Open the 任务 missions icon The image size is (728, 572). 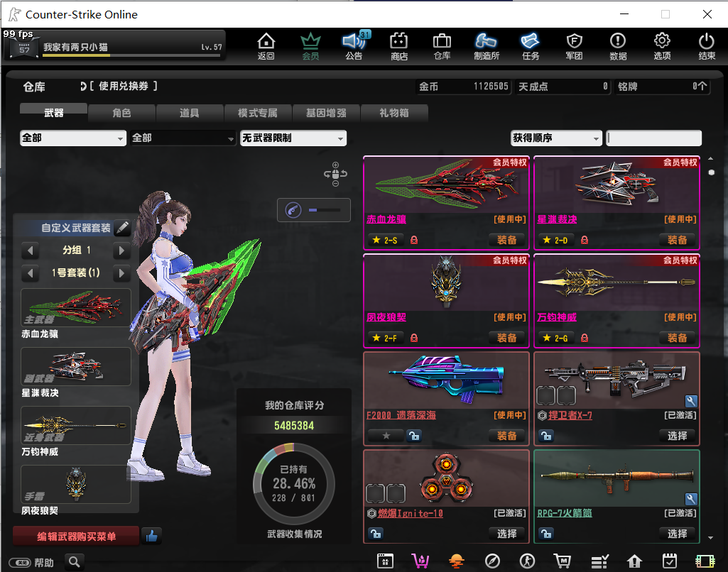click(x=530, y=45)
